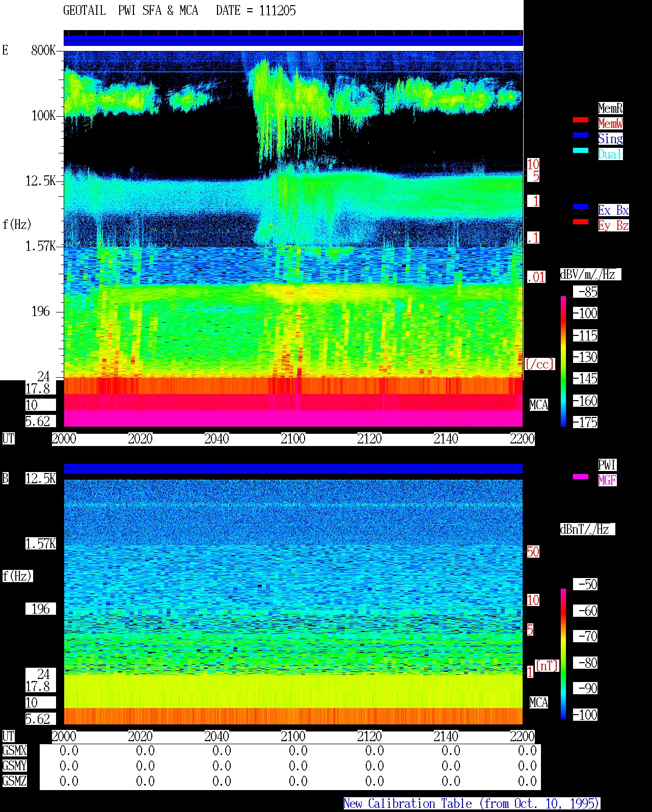Click the blue Sing legend swatch
Viewport: 652px width, 812px height.
[581, 136]
